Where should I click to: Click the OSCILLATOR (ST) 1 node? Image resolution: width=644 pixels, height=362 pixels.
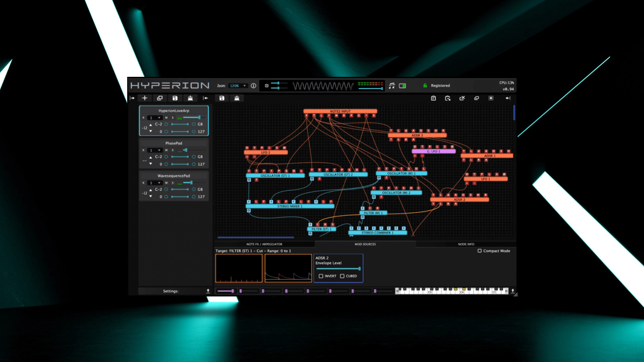point(275,176)
